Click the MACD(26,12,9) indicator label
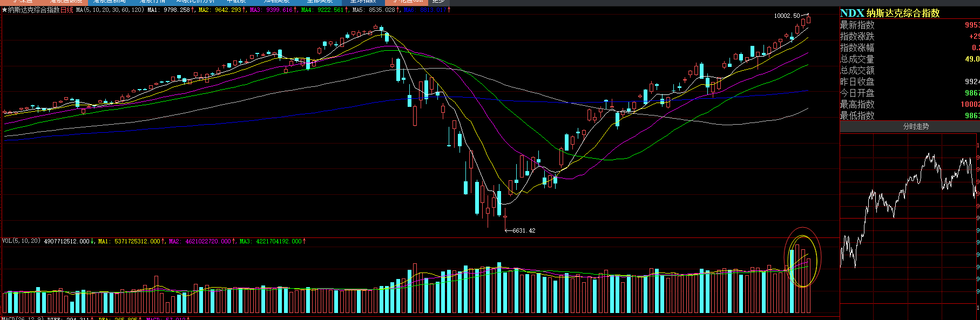Screen dimensions: 980x320 (x=22, y=318)
